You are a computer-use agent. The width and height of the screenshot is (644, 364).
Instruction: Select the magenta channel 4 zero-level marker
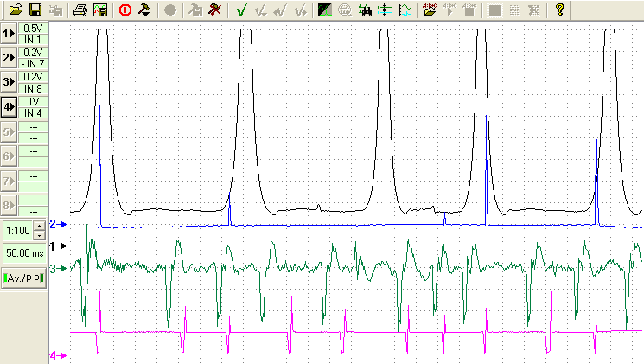coord(58,355)
